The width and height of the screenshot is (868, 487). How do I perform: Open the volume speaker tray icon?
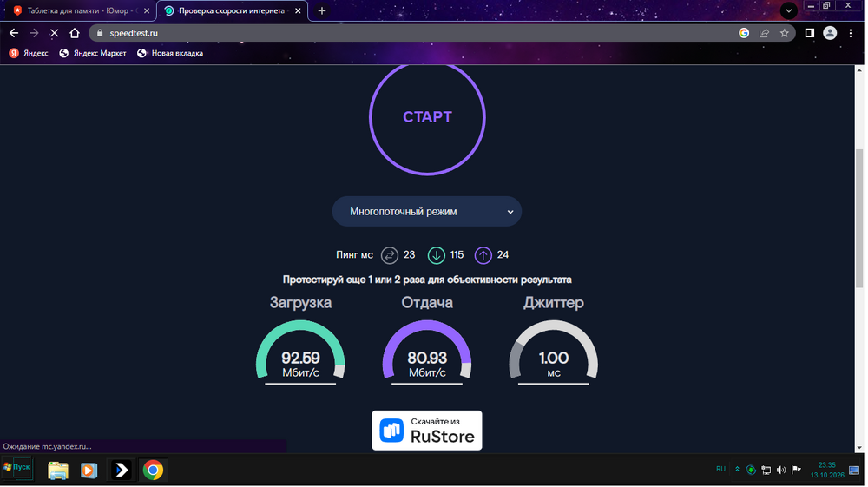(x=781, y=470)
